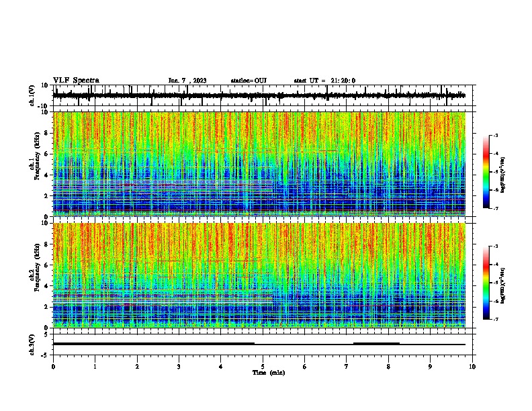Click time axis tick label "5"
The image size is (532, 411).
tap(263, 367)
